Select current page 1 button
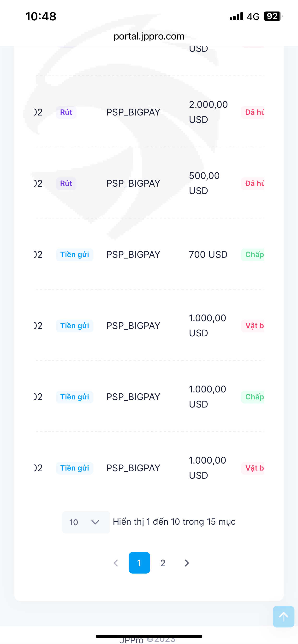Viewport: 298px width, 644px height. click(x=139, y=563)
